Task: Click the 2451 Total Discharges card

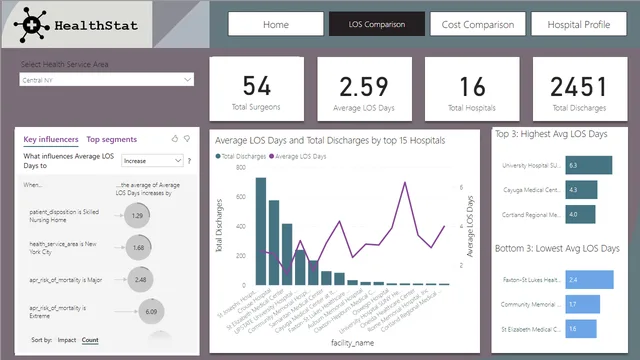Action: (580, 89)
